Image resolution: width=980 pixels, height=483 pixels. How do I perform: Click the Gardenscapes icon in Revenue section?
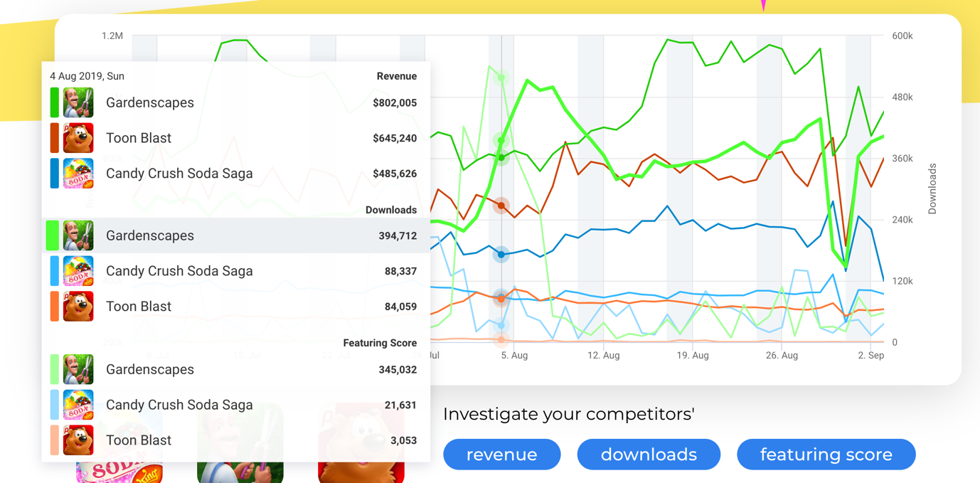78,102
